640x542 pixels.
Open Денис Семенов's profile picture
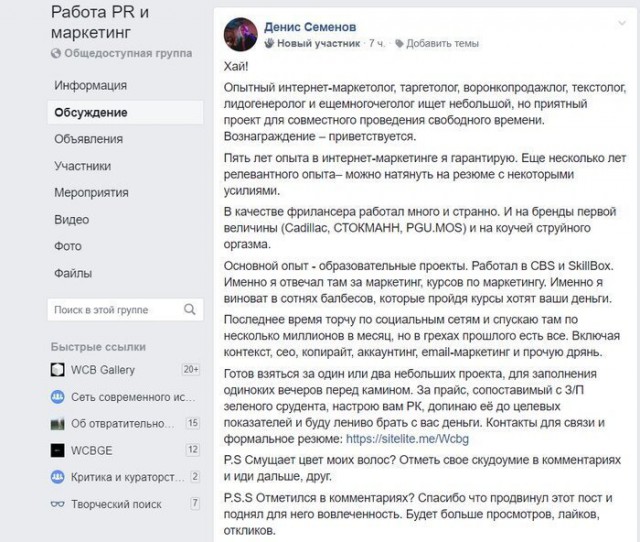click(x=242, y=35)
